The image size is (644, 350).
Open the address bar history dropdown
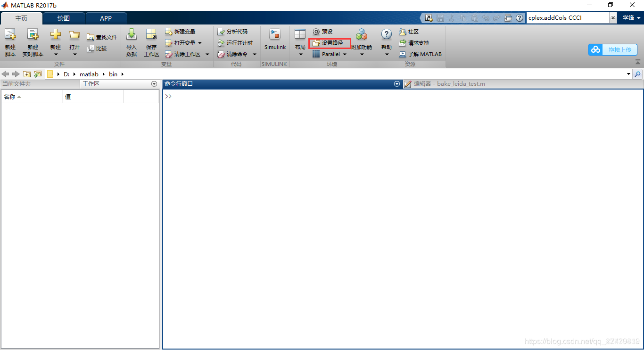click(628, 74)
